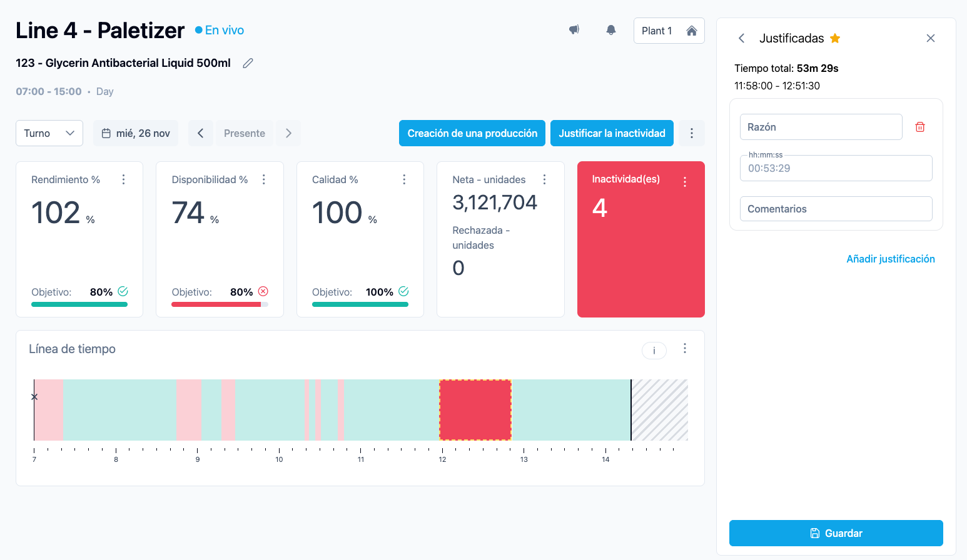The image size is (967, 560).
Task: Open Rendimiento % card options menu
Action: [123, 179]
